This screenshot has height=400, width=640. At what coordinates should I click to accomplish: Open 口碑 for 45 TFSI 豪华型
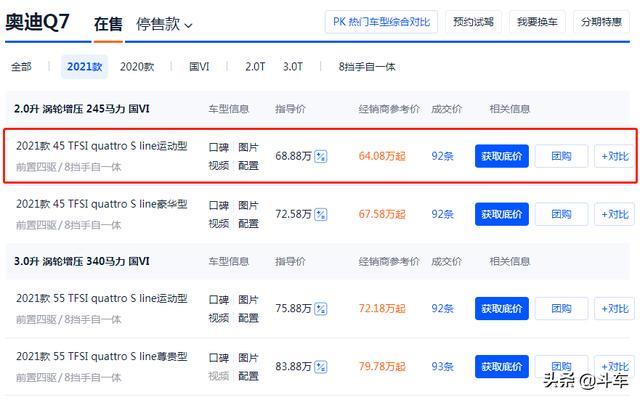[219, 205]
